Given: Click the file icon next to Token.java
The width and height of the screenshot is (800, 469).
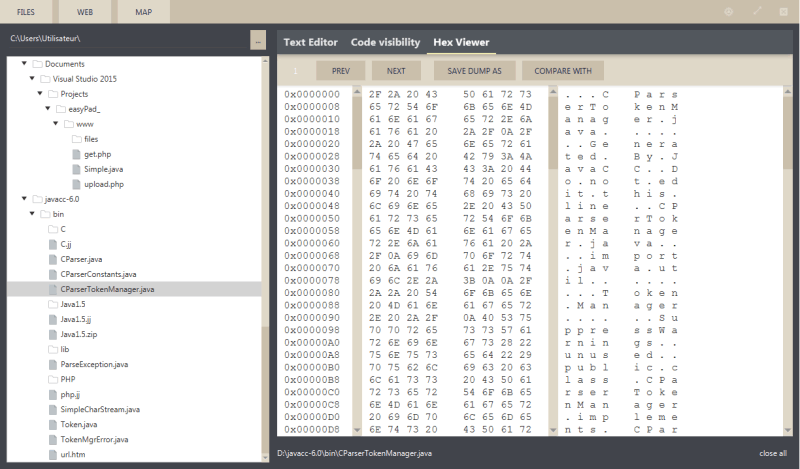Looking at the screenshot, I should 52,424.
